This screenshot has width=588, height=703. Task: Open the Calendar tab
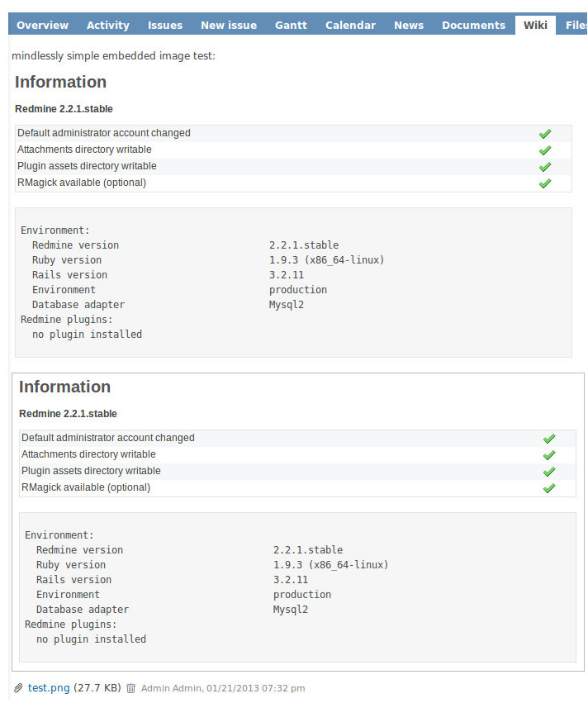[350, 25]
